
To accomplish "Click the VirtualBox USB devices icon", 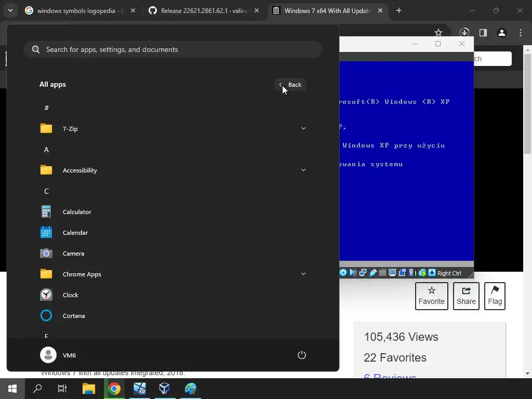I will (x=373, y=273).
